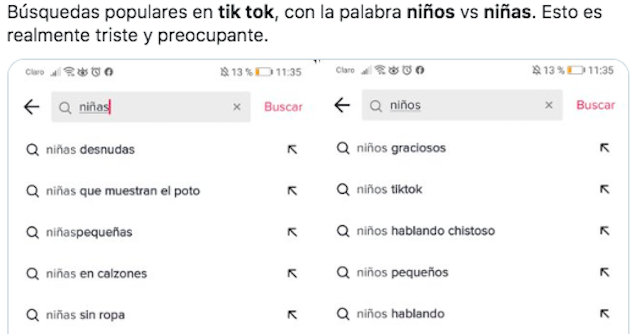Tap the battery icon in right status bar
This screenshot has width=644, height=334.
coord(575,71)
